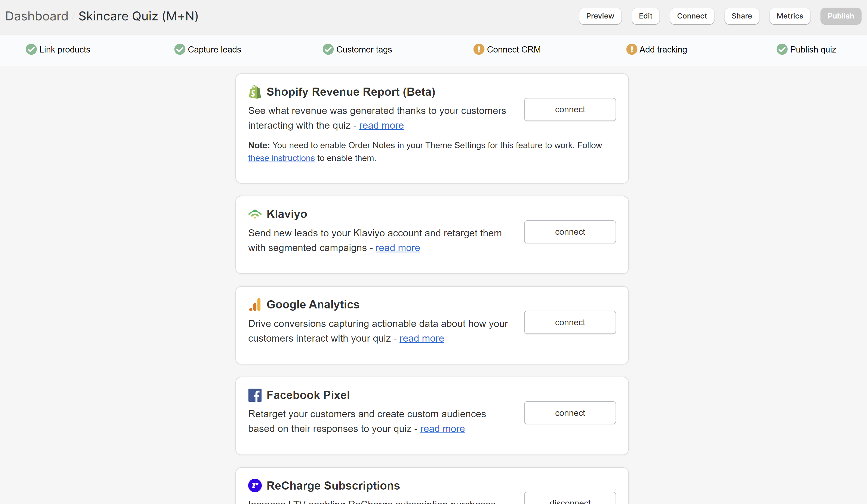Click the 'Shopify Revenue Report (Beta)' heading
Viewport: 867px width, 504px height.
click(351, 92)
